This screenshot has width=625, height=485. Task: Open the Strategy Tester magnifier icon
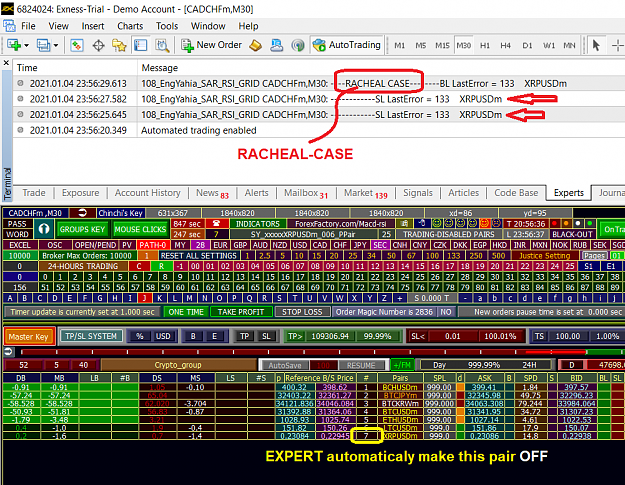162,45
